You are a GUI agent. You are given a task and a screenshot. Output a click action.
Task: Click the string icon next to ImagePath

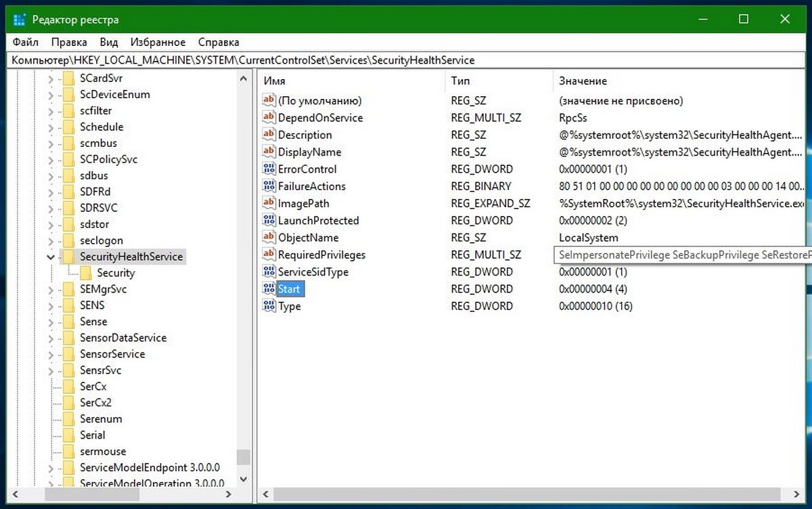pos(269,203)
